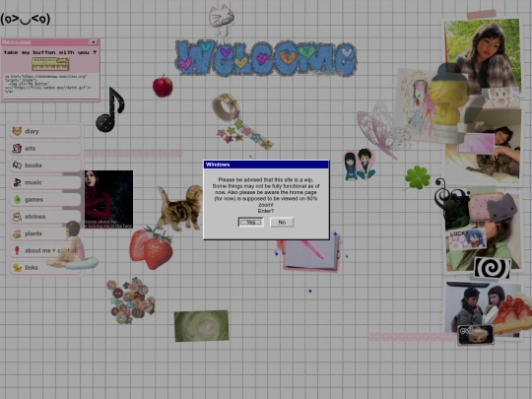
Task: Click the large black music note
Action: pos(110,109)
